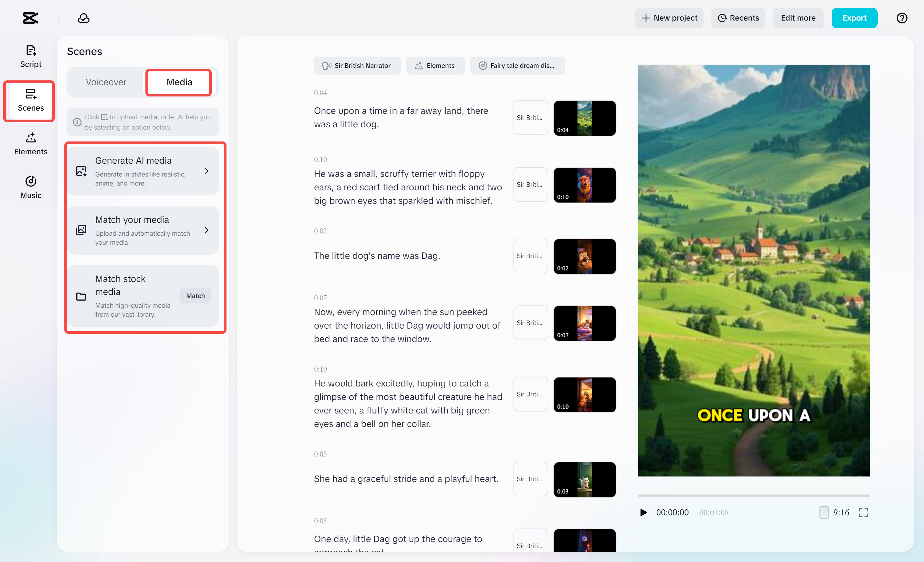Image resolution: width=924 pixels, height=562 pixels.
Task: Play the video preview
Action: click(643, 512)
